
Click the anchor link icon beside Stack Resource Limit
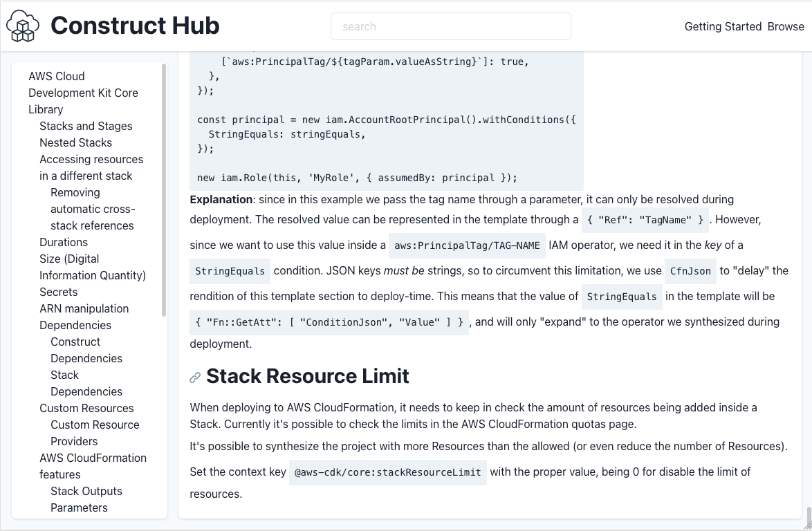click(x=195, y=377)
